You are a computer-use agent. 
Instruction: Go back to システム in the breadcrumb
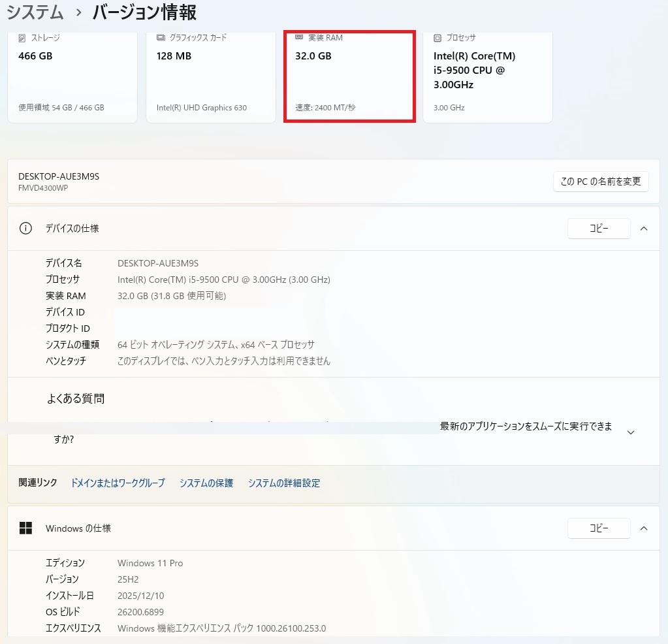point(35,12)
